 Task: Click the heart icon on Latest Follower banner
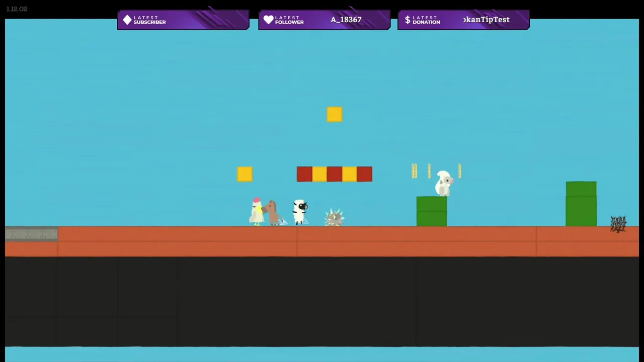268,20
